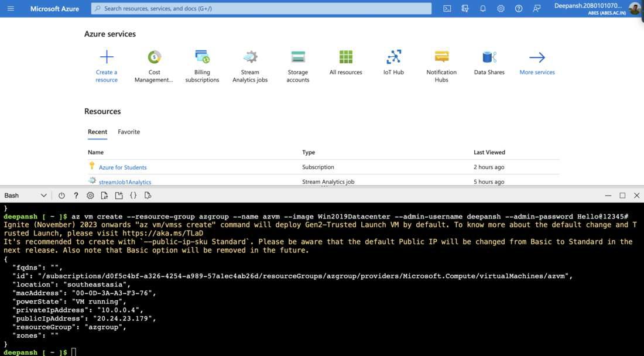644x356 pixels.
Task: Sort by Last Viewed column header
Action: point(489,152)
